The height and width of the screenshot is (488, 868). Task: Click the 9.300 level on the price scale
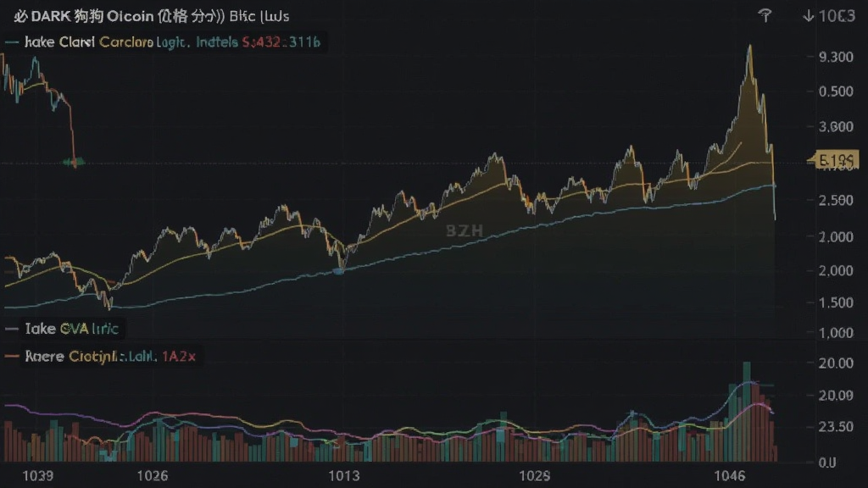click(836, 57)
